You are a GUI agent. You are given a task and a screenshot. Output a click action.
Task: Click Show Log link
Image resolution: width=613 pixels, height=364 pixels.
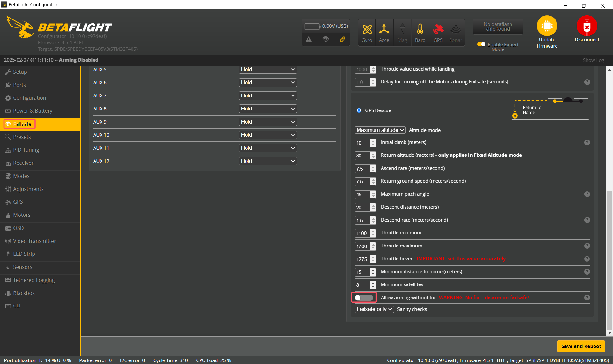(x=593, y=60)
